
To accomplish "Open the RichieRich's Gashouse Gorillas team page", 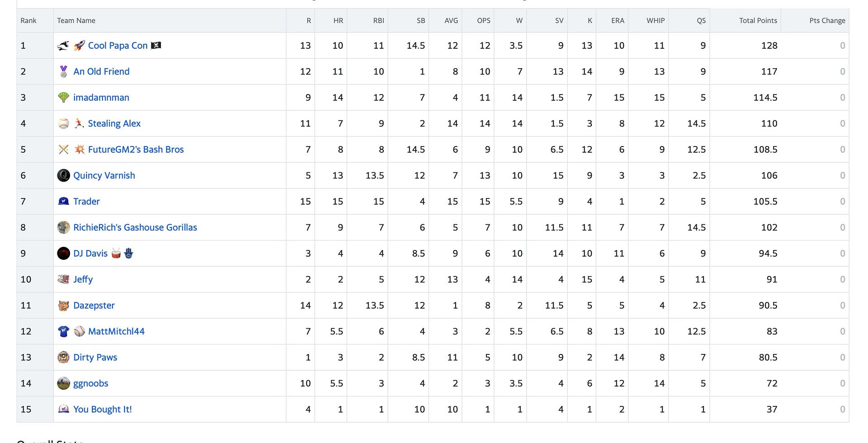I will pyautogui.click(x=135, y=227).
